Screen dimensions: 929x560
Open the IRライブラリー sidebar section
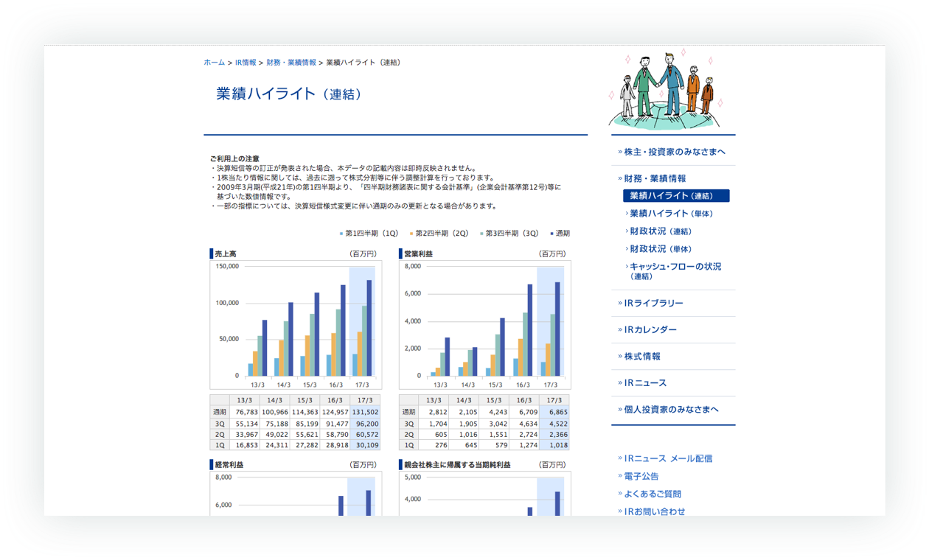(653, 304)
